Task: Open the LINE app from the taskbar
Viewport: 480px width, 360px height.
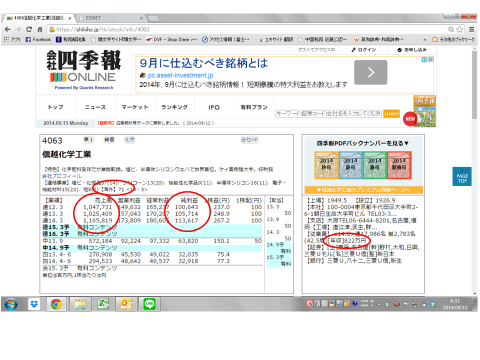Action: pos(150,304)
